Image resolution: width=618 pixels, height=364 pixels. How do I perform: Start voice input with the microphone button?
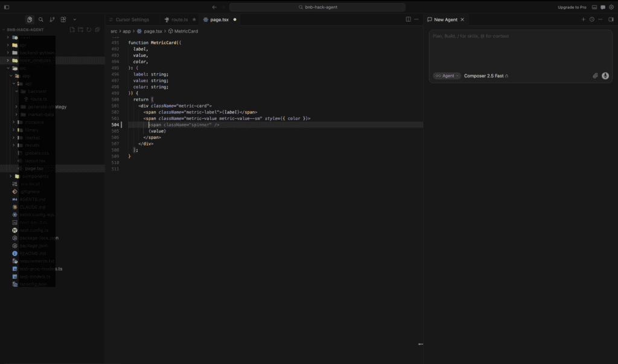pyautogui.click(x=605, y=75)
